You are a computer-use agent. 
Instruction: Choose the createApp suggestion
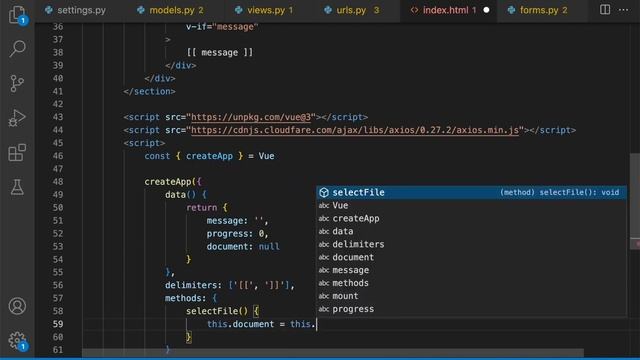[x=471, y=218]
